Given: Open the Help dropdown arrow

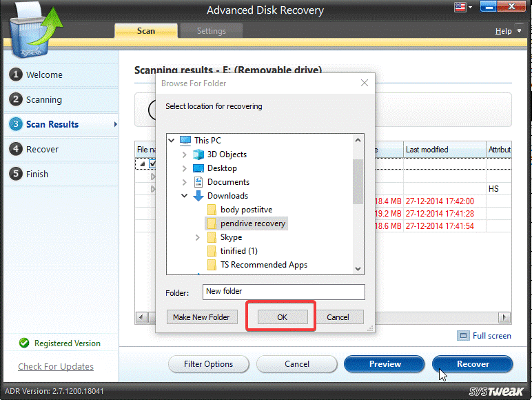Looking at the screenshot, I should point(519,30).
